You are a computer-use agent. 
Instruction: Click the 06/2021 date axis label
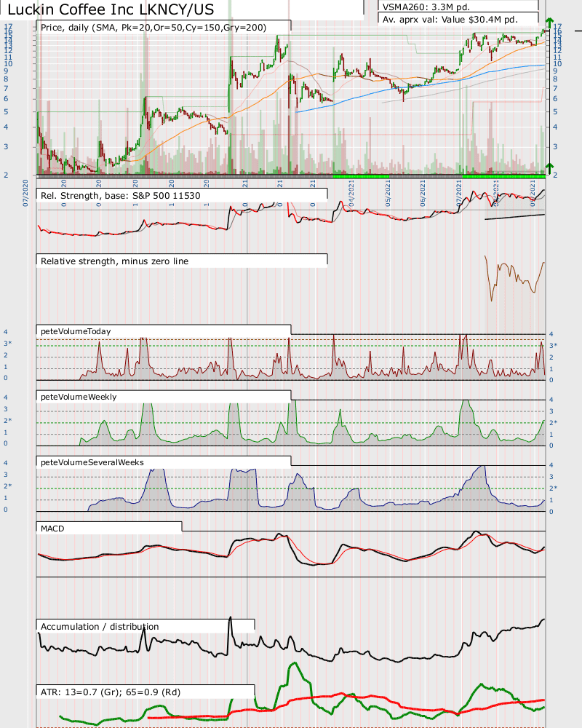coord(423,193)
